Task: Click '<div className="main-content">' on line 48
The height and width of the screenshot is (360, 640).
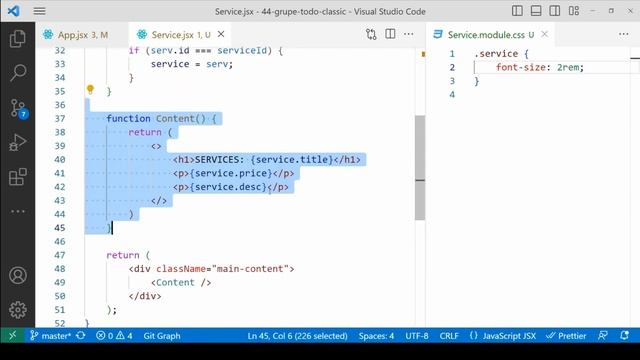Action: (211, 269)
